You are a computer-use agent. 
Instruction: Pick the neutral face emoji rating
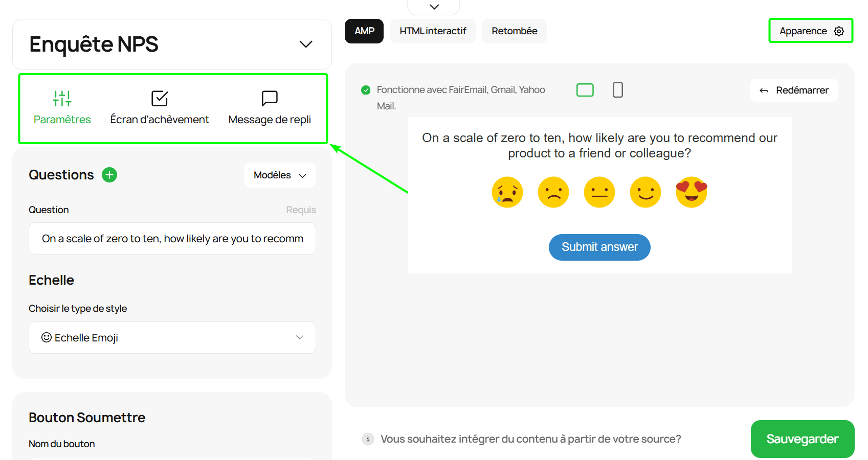point(599,192)
